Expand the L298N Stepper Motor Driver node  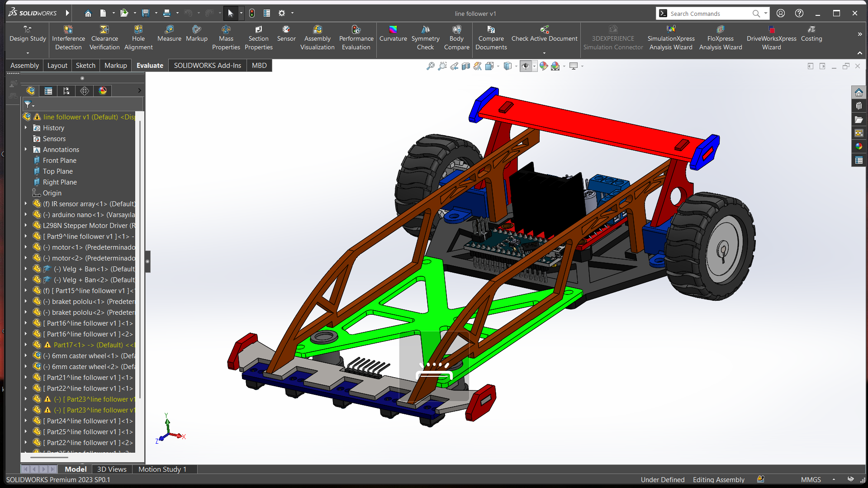26,226
